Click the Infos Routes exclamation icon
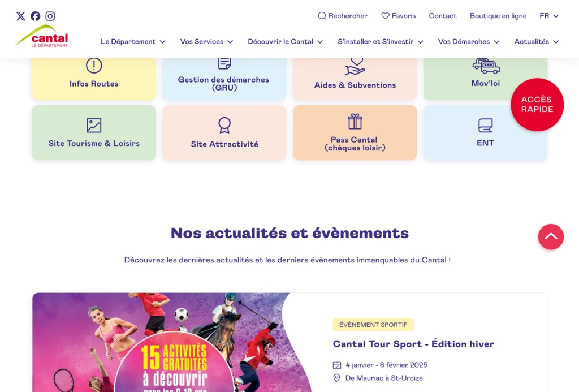This screenshot has width=579, height=392. (94, 66)
